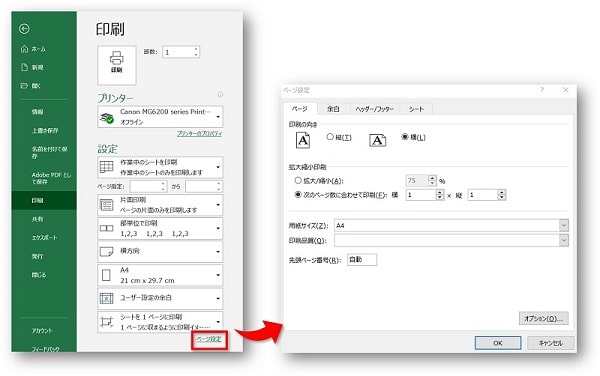Open the プリンターのプロパティ link
Viewport: 600px width, 376px height.
199,133
